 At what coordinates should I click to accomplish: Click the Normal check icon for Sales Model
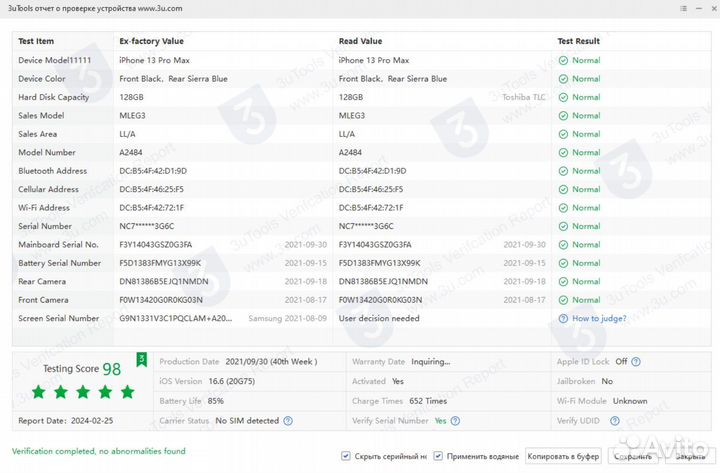[x=563, y=116]
